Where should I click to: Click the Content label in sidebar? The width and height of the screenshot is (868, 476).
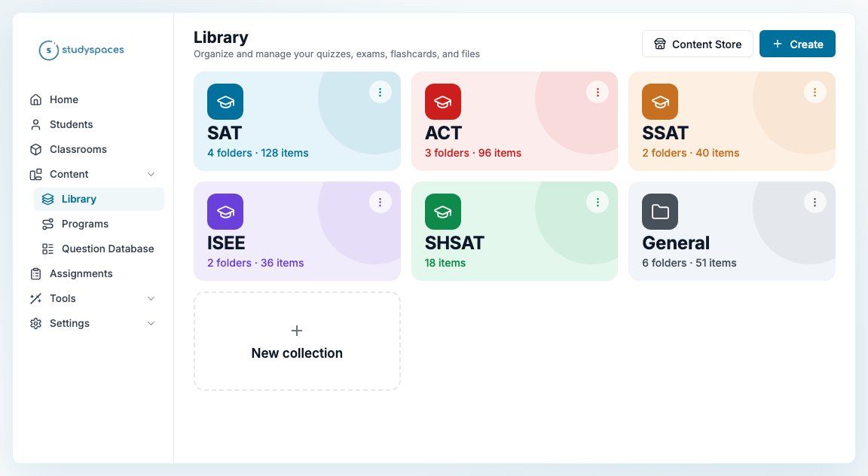pos(69,174)
